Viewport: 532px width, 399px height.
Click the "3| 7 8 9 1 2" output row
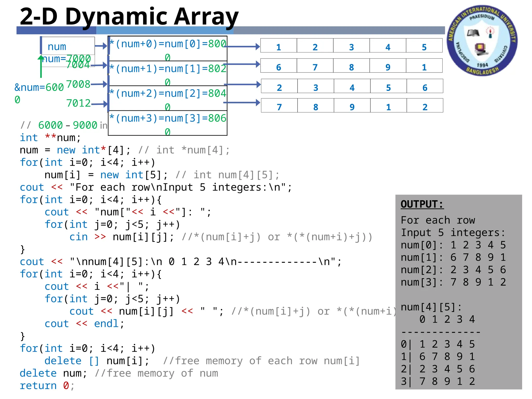[x=438, y=381]
